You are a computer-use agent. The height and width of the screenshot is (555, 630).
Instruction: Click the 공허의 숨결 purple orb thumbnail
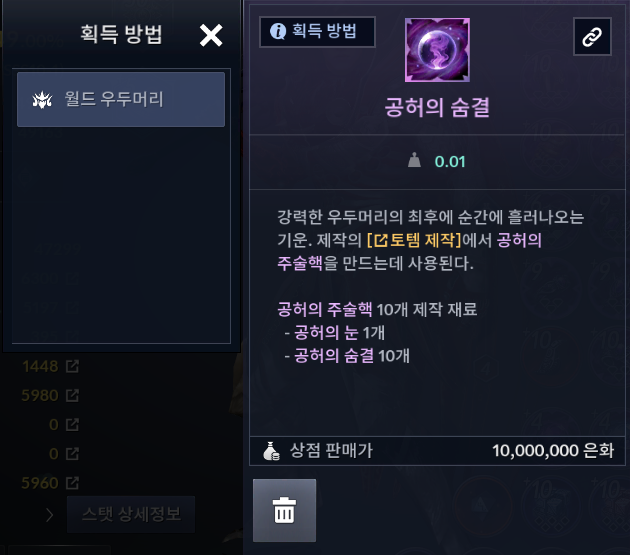(437, 50)
